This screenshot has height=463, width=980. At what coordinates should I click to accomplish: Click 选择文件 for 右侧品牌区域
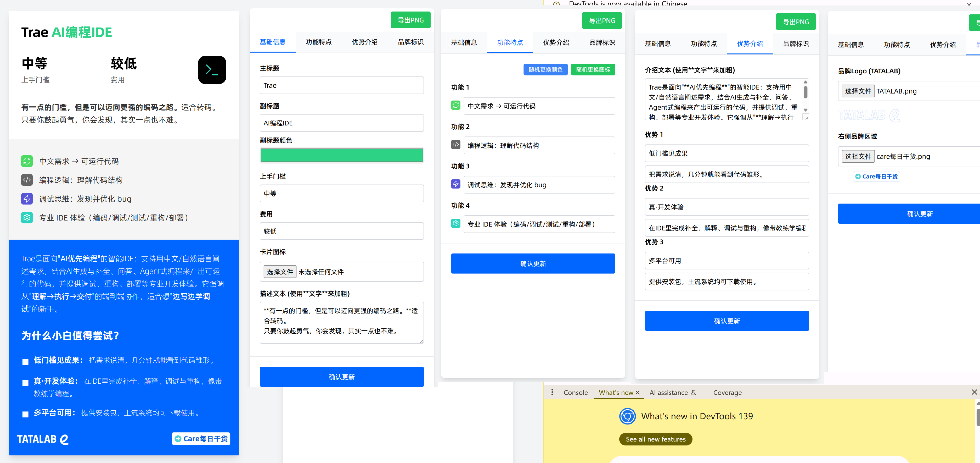[x=858, y=157]
